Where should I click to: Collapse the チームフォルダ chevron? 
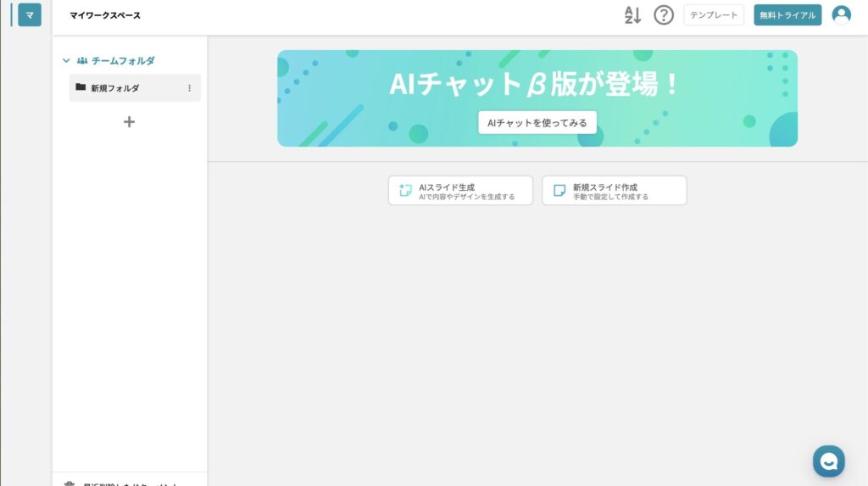tap(66, 60)
